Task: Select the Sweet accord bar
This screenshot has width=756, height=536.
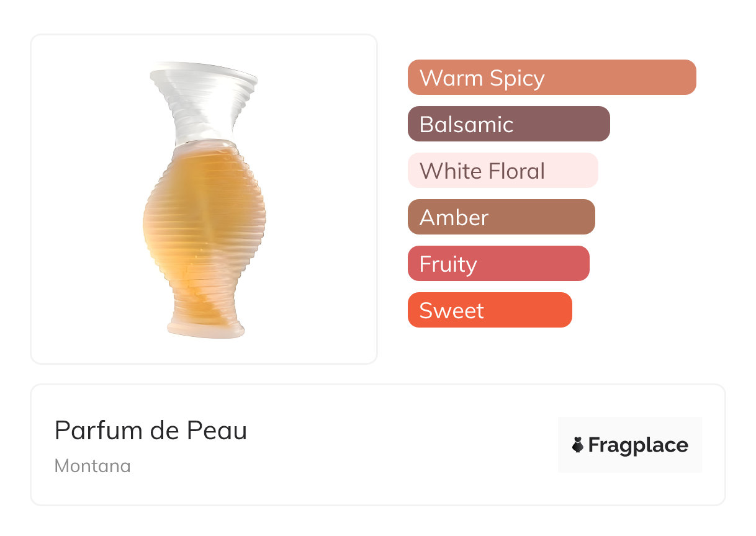Action: tap(489, 310)
